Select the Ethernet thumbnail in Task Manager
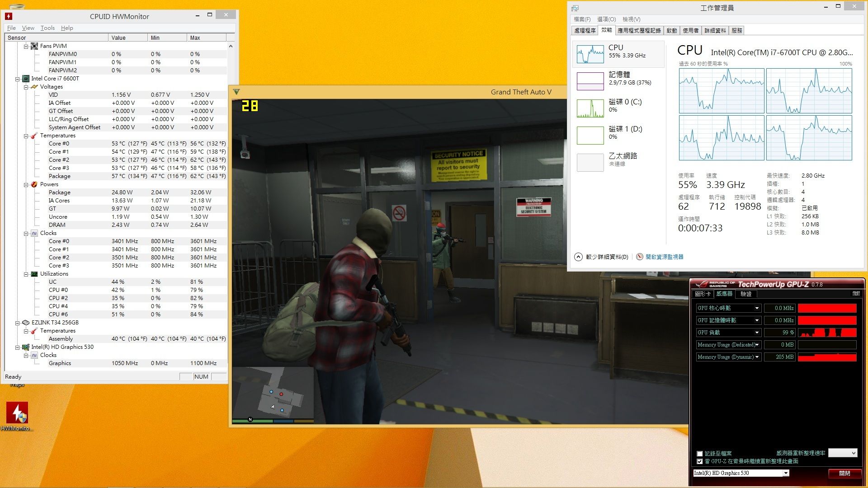 590,163
